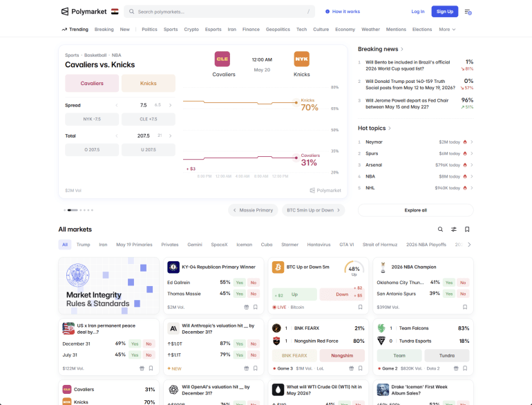Click the NYK Knicks team badge

[302, 59]
